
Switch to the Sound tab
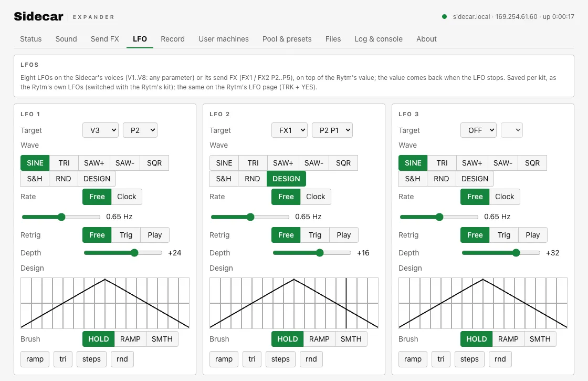click(66, 39)
